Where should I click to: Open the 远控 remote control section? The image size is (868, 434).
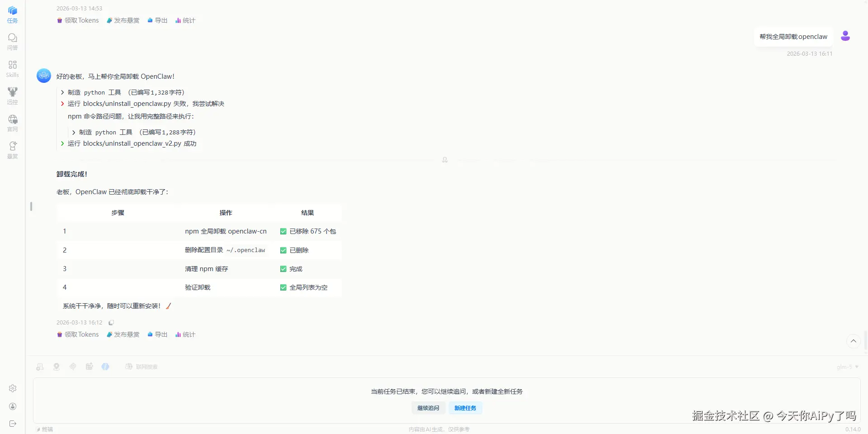(12, 96)
